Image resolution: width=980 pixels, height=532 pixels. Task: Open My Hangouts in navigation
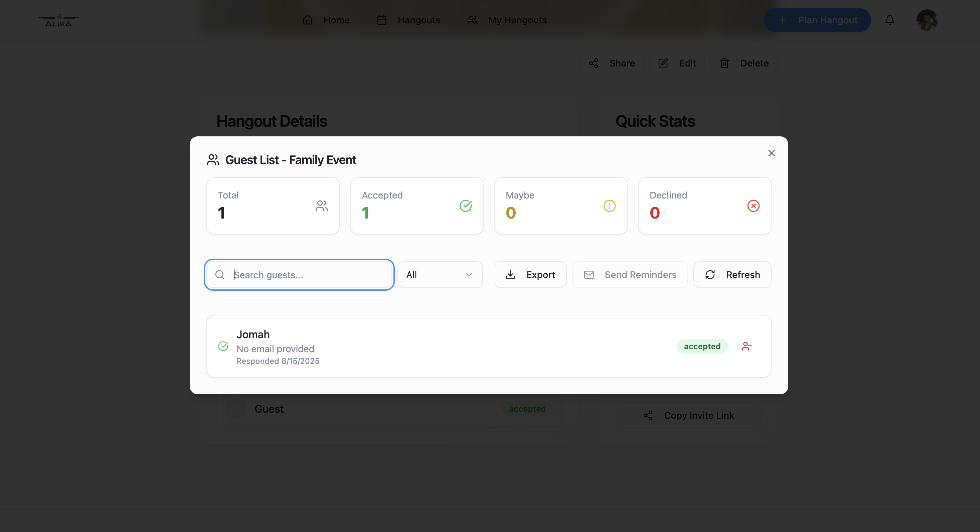[x=507, y=20]
